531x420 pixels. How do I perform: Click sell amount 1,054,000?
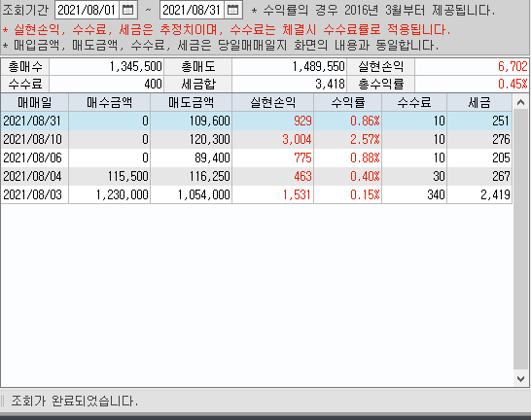204,194
